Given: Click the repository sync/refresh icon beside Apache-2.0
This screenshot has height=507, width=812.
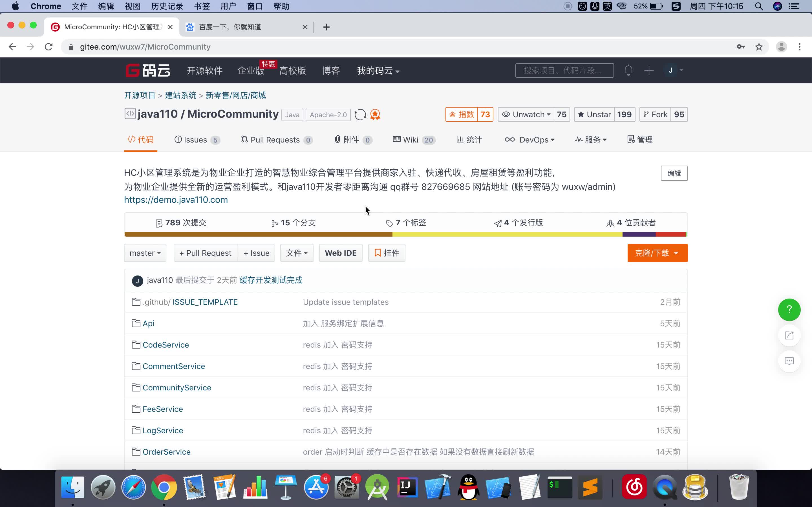Looking at the screenshot, I should pyautogui.click(x=360, y=114).
